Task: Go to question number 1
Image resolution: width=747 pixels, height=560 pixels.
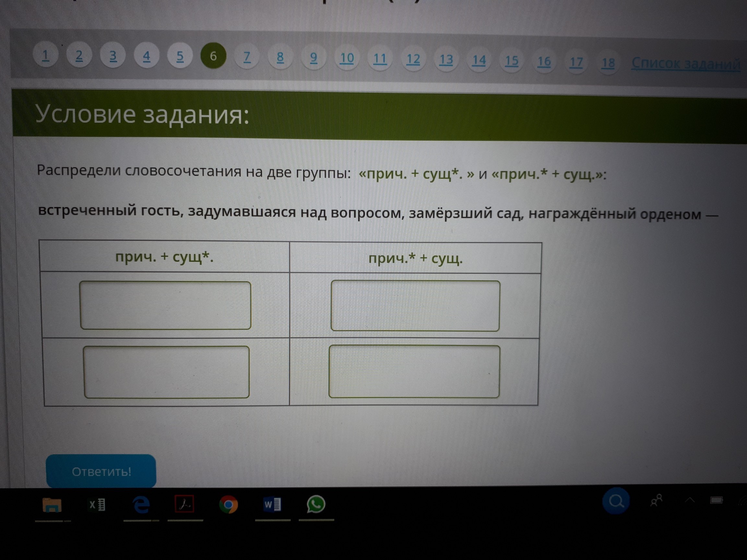Action: click(46, 55)
